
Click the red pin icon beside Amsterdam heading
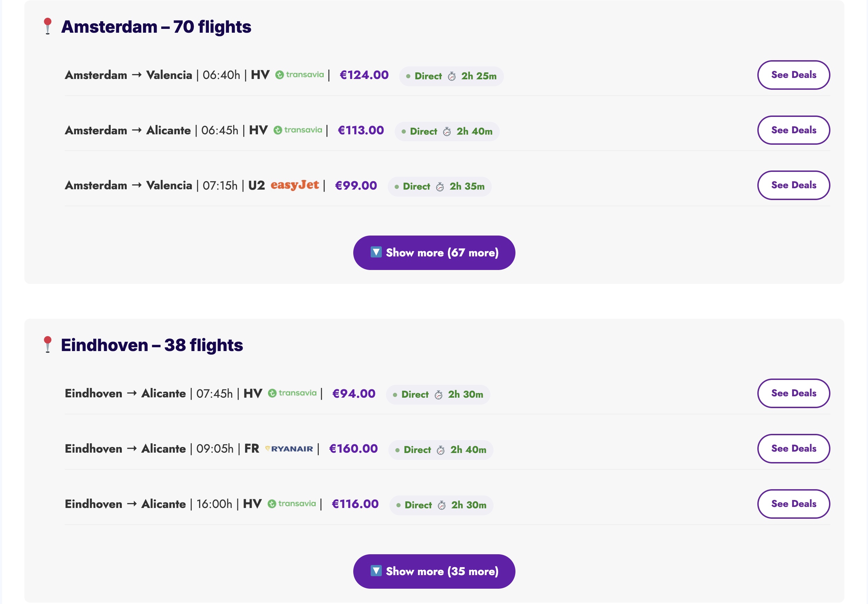[47, 26]
